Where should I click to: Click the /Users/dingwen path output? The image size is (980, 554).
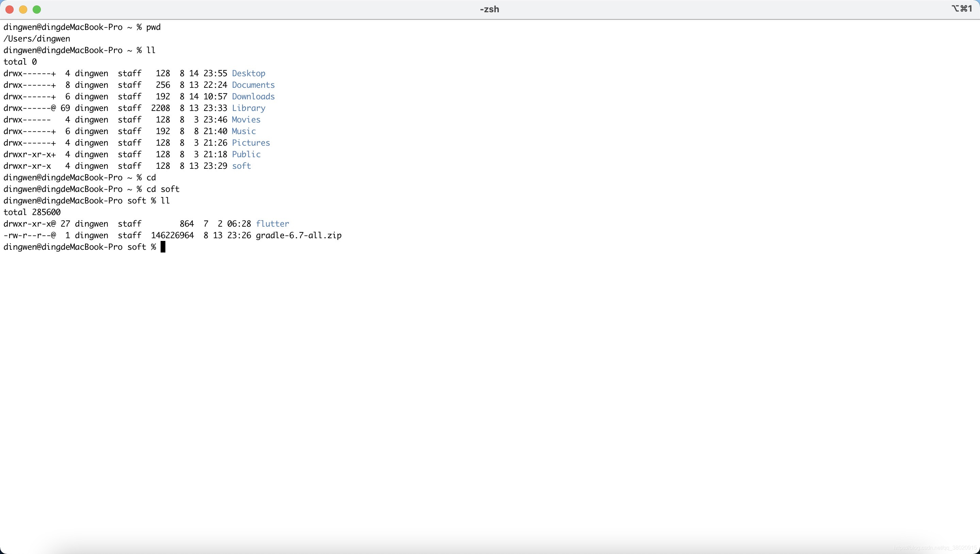(37, 39)
